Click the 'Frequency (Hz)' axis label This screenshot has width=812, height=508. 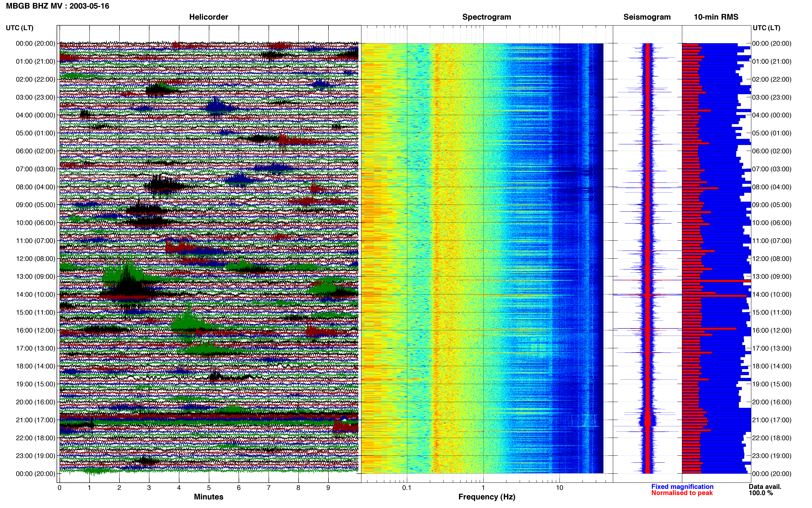pyautogui.click(x=487, y=497)
